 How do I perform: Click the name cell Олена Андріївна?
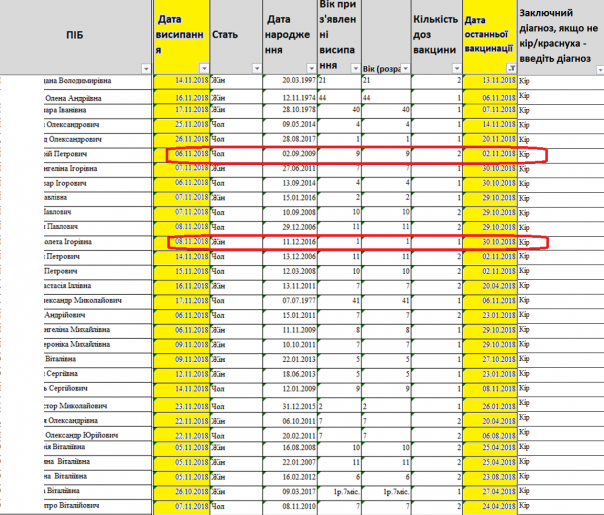[x=78, y=97]
